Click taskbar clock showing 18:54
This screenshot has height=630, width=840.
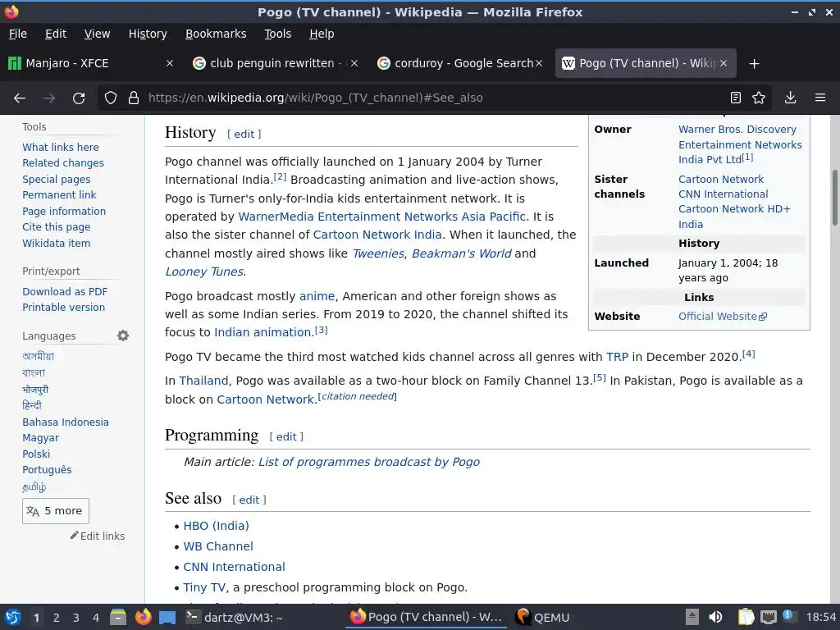pyautogui.click(x=821, y=617)
